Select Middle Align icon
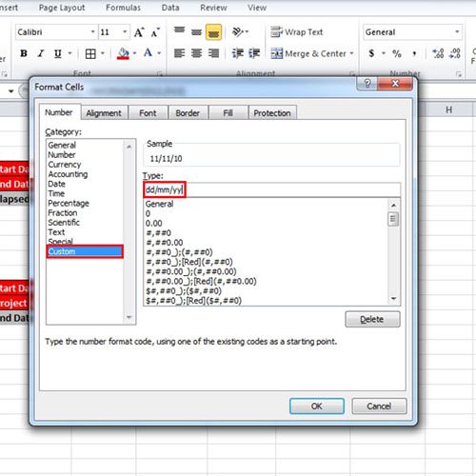The width and height of the screenshot is (476, 476). pos(196,32)
